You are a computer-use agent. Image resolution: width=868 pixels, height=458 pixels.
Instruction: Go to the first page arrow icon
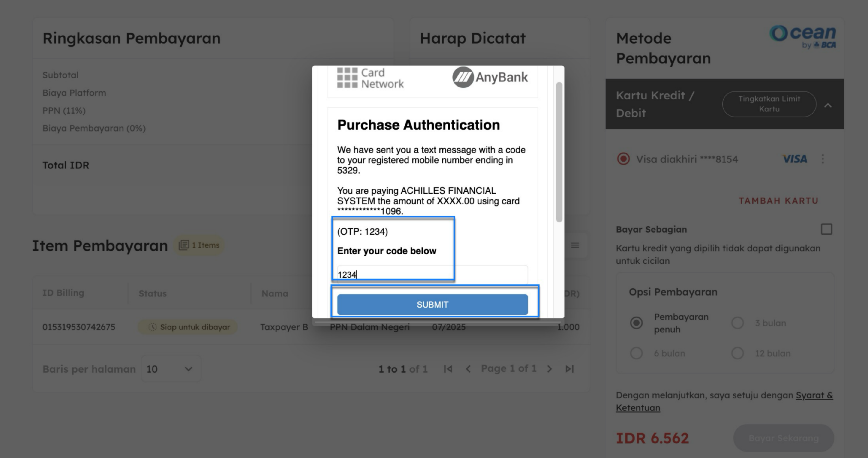pos(448,369)
